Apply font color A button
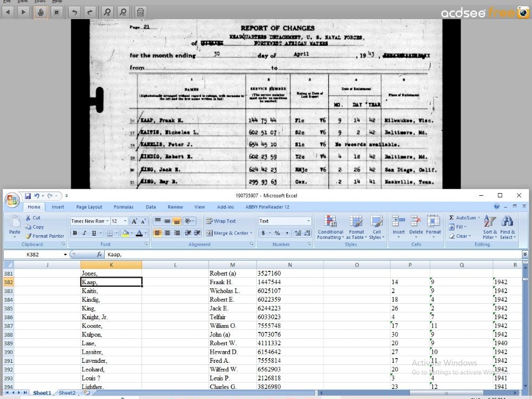This screenshot has height=399, width=532. (x=139, y=233)
